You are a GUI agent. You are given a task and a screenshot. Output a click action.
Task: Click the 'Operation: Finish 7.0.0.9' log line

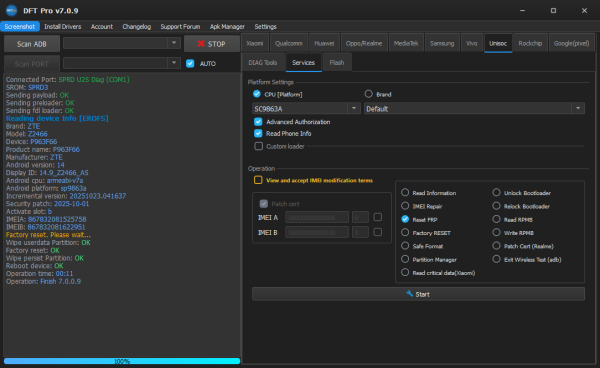point(43,281)
